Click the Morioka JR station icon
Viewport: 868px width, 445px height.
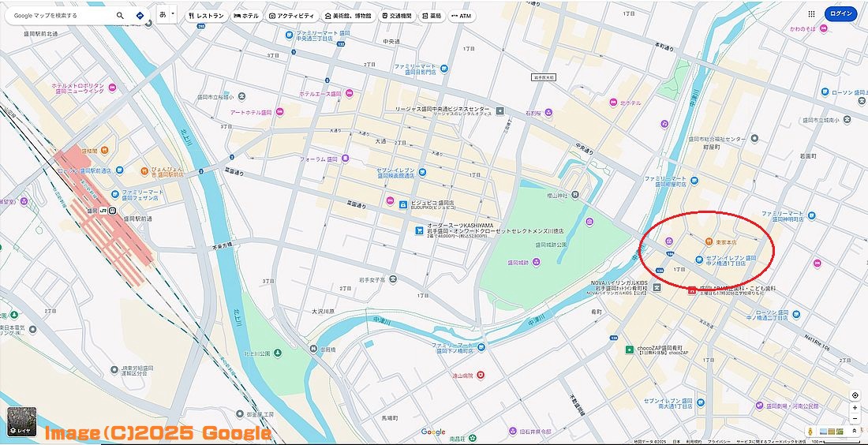pos(112,211)
